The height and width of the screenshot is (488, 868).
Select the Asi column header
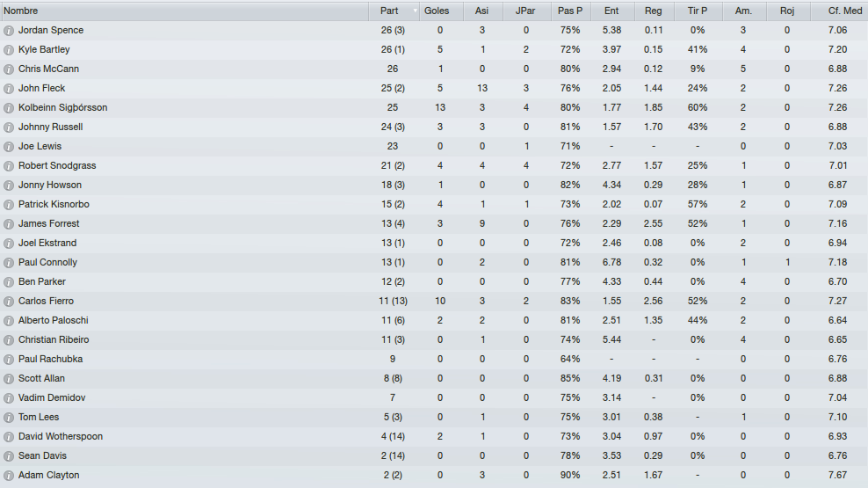click(x=482, y=11)
